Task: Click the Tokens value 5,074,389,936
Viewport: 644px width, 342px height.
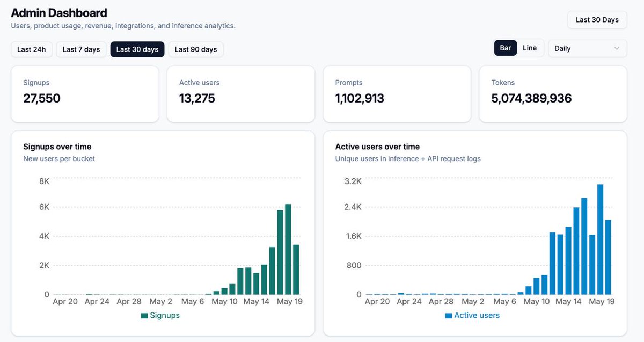Action: point(532,98)
